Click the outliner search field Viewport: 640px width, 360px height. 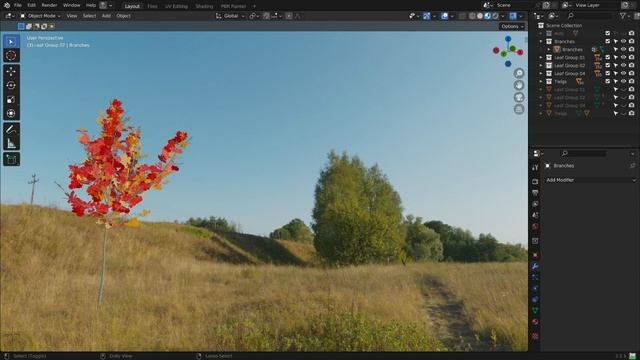coord(590,16)
